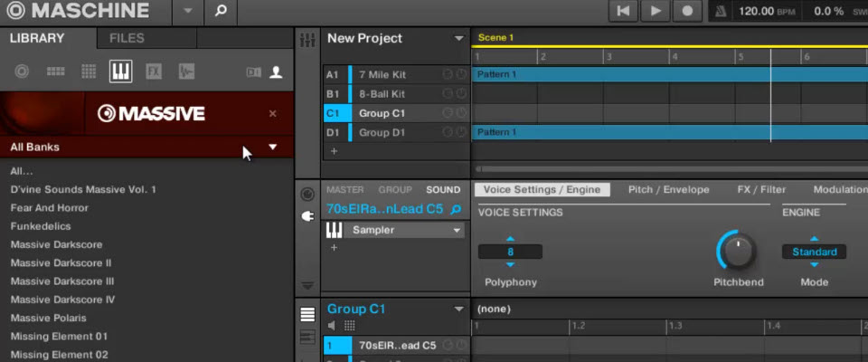This screenshot has width=868, height=362.
Task: Mute the 70sEIR..ead C5 sound slot
Action: [448, 346]
